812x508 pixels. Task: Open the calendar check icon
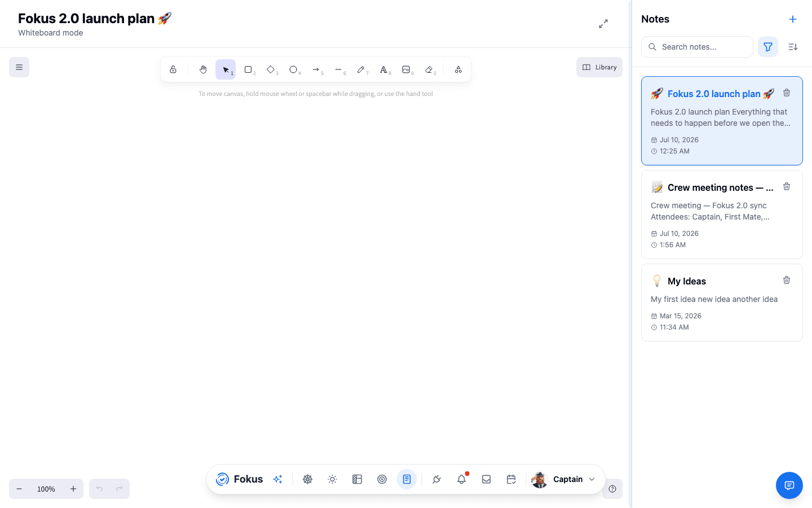(511, 479)
